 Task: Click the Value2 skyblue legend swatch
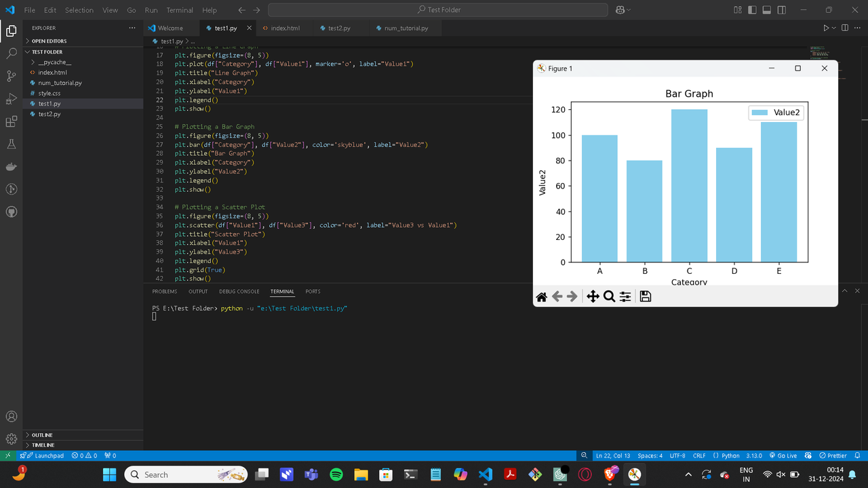(760, 113)
